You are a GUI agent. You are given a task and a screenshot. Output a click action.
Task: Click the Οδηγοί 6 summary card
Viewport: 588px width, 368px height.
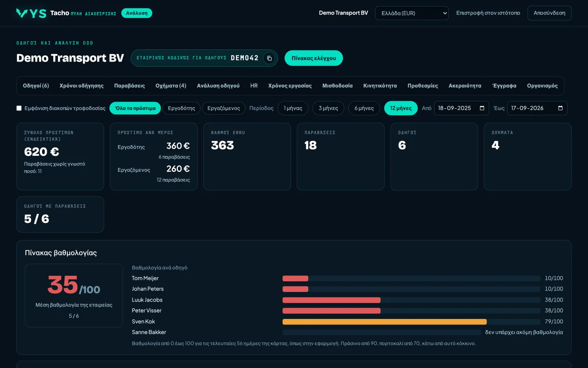pos(434,157)
